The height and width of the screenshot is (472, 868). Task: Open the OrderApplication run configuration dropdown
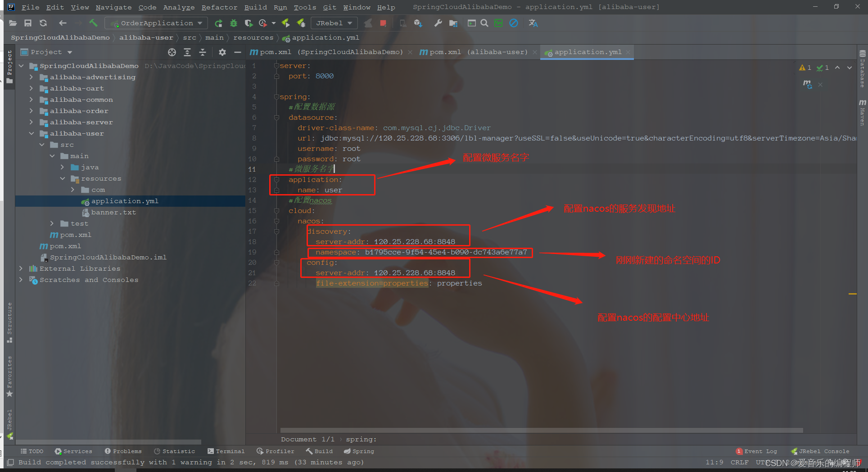pyautogui.click(x=156, y=23)
